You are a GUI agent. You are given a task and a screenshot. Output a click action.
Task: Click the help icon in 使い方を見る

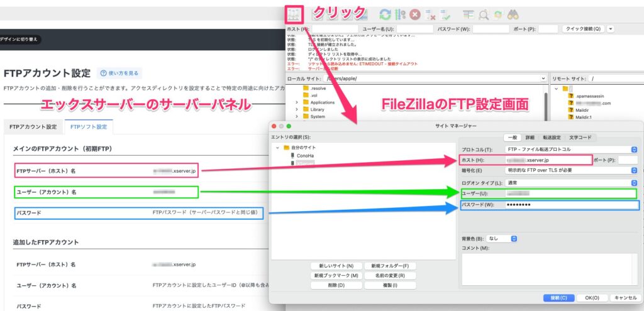(x=104, y=73)
